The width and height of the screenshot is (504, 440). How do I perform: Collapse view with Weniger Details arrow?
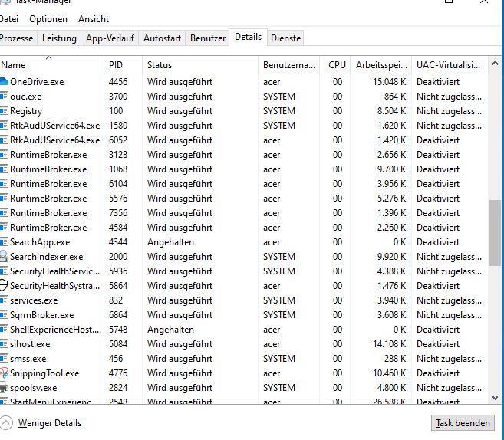pyautogui.click(x=6, y=422)
